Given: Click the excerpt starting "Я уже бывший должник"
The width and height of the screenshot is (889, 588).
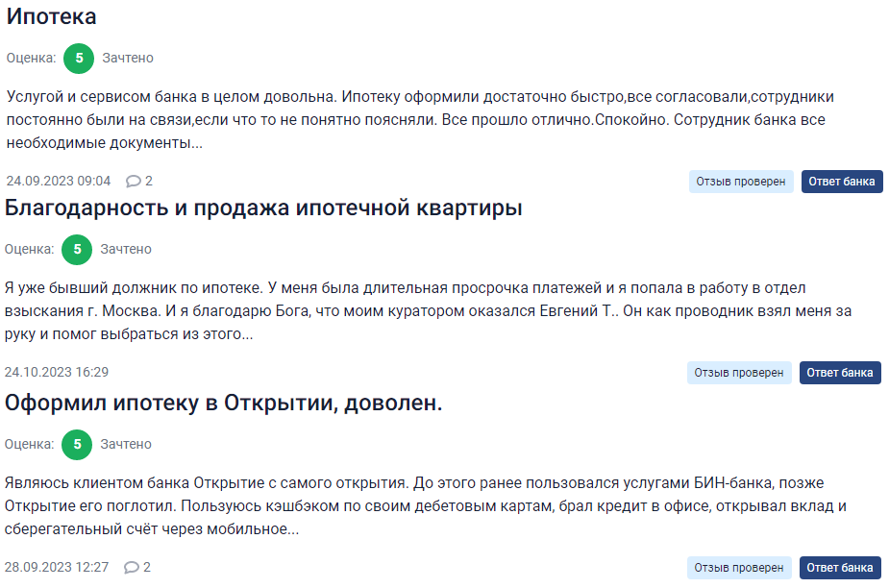Looking at the screenshot, I should pyautogui.click(x=428, y=311).
